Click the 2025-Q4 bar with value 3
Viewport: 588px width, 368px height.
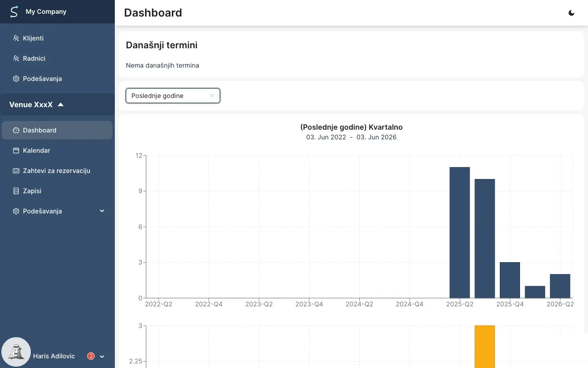tap(510, 280)
